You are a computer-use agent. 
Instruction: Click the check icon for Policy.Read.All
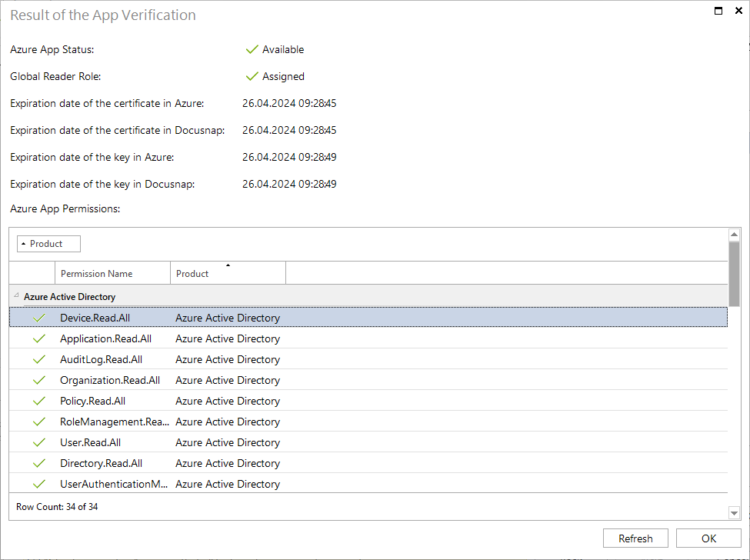39,401
